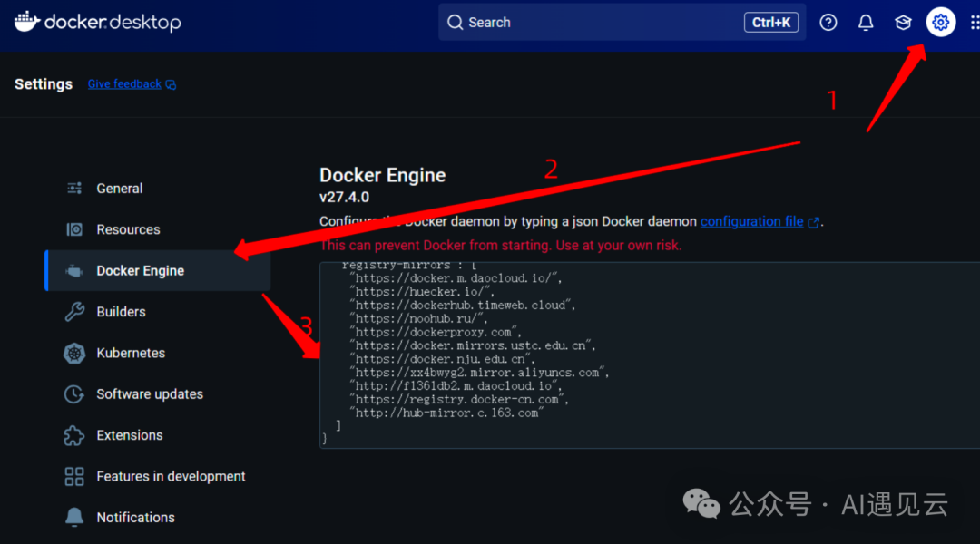The image size is (980, 544).
Task: Click the Kubernetes wheel icon
Action: point(74,353)
